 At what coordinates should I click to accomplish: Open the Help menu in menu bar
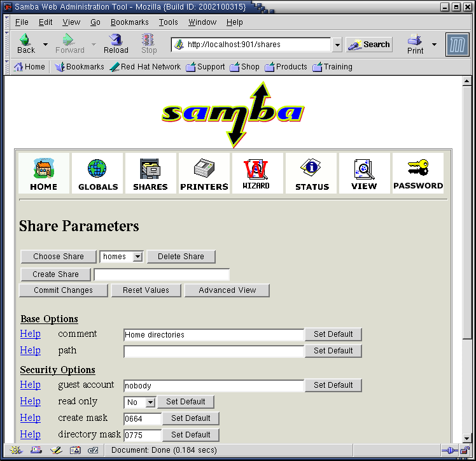(x=235, y=22)
